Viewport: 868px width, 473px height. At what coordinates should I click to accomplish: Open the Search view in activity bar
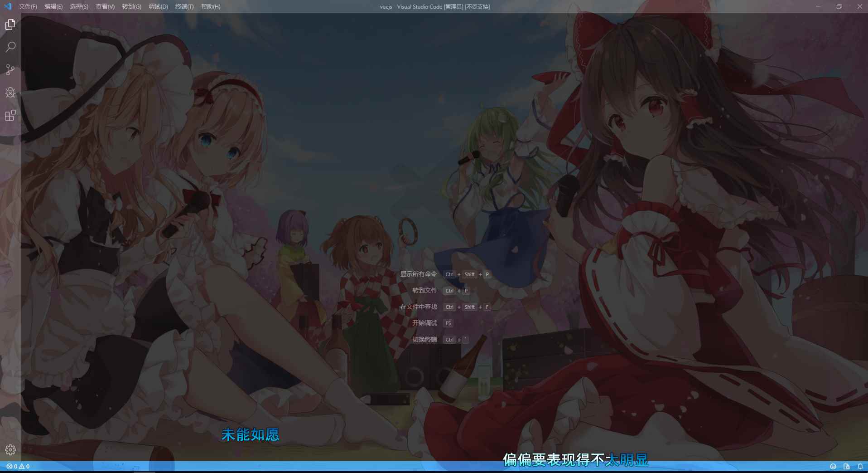[x=10, y=47]
